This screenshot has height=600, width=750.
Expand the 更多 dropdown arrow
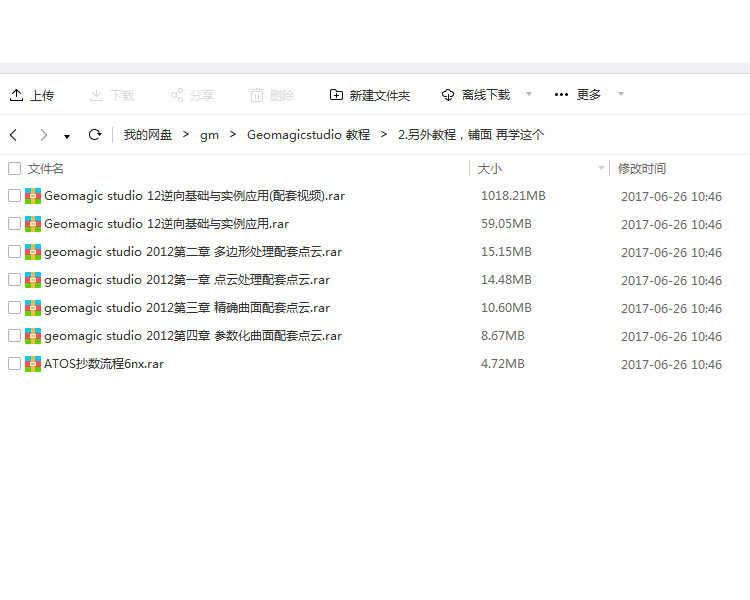coord(621,93)
